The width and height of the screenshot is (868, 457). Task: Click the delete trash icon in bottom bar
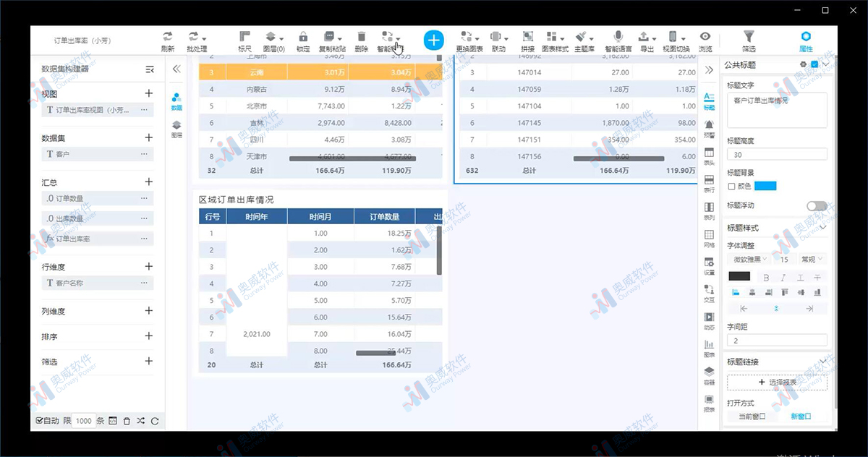(127, 421)
